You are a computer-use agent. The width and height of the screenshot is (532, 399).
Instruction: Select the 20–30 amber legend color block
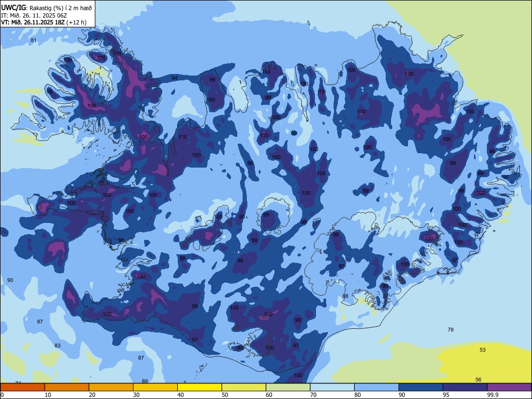click(x=111, y=387)
